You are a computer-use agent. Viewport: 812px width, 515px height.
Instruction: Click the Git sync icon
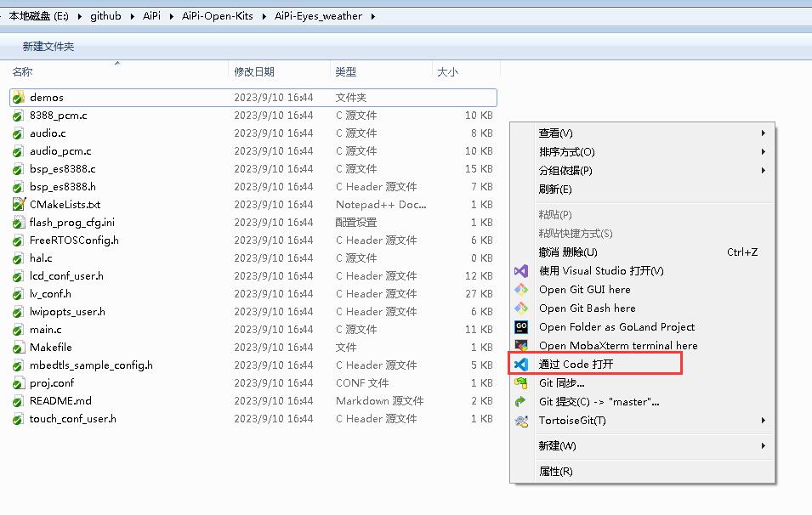521,383
